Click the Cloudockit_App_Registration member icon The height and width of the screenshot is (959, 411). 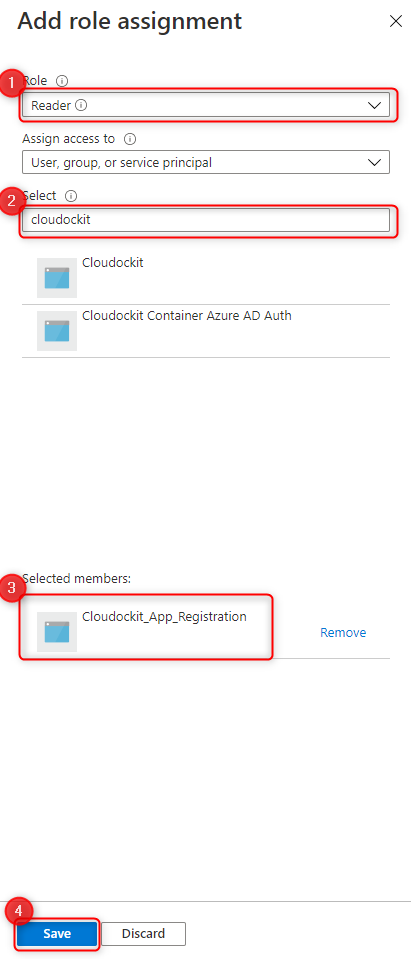click(57, 632)
